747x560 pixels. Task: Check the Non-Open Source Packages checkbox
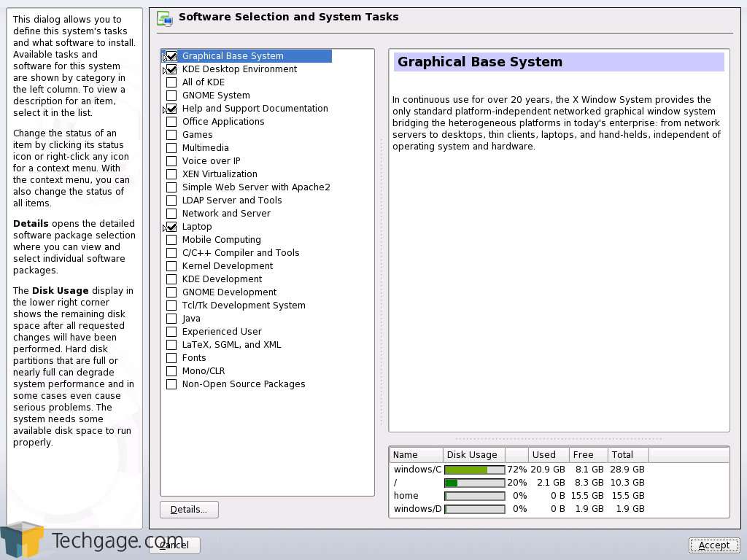pos(171,384)
